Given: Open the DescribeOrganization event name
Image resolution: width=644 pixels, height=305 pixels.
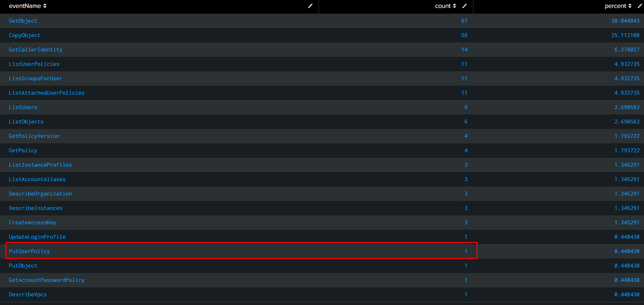Looking at the screenshot, I should tap(40, 194).
